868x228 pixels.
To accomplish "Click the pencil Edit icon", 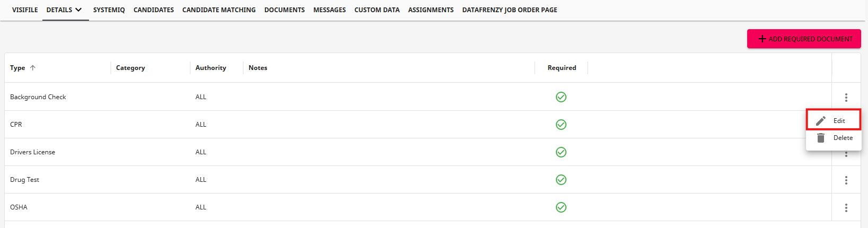I will [x=821, y=121].
